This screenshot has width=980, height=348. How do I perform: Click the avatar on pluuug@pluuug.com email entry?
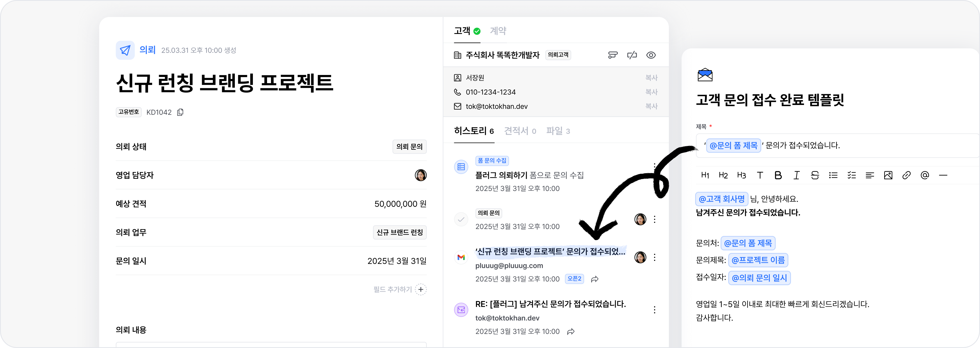click(640, 257)
